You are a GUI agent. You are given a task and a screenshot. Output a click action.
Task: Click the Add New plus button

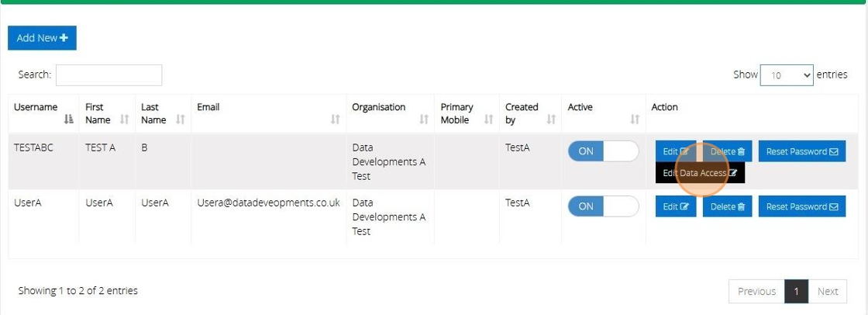click(42, 38)
